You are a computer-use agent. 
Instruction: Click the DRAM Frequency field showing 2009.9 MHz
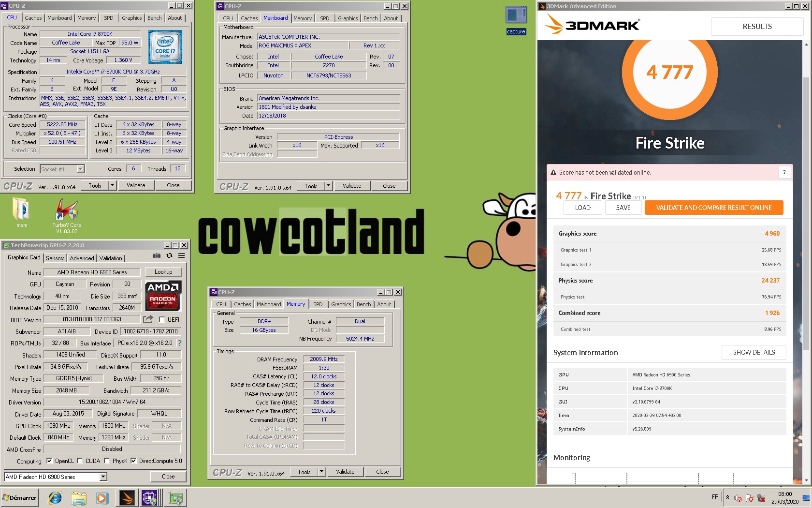pos(324,359)
